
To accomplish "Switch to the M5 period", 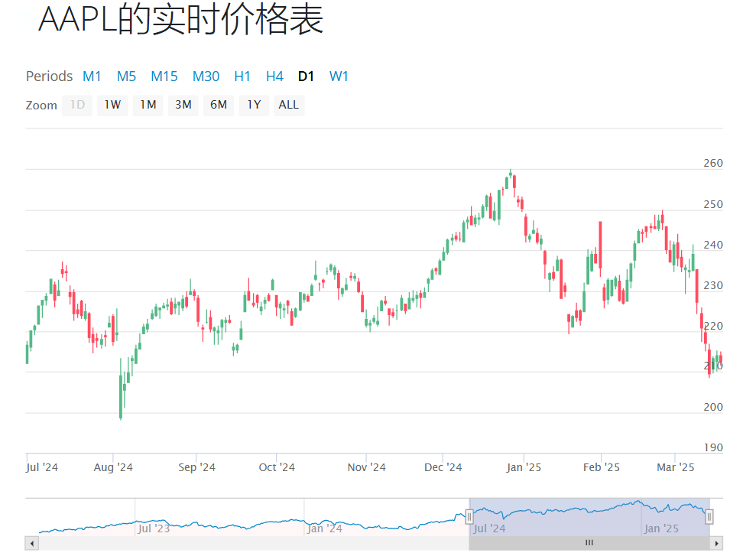I will 126,76.
